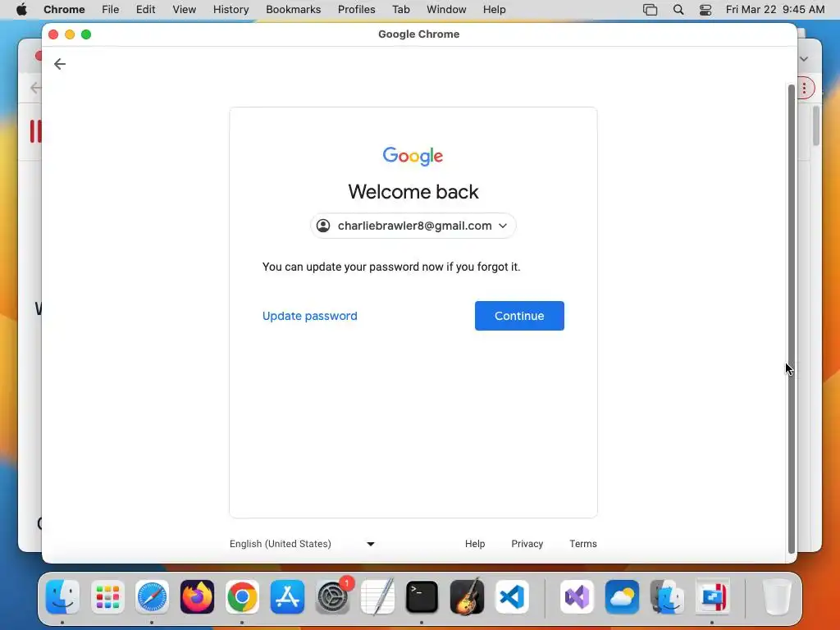
Task: Open GarageBand from the Dock
Action: tap(467, 597)
